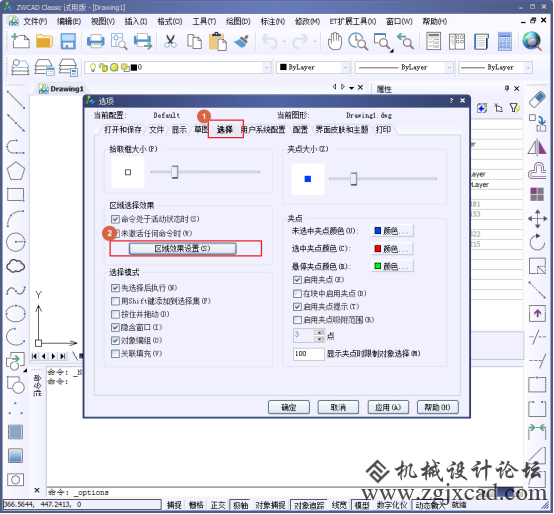Screen dimensions: 554x514
Task: Toggle 先选择后执行 checkbox
Action: click(x=115, y=288)
